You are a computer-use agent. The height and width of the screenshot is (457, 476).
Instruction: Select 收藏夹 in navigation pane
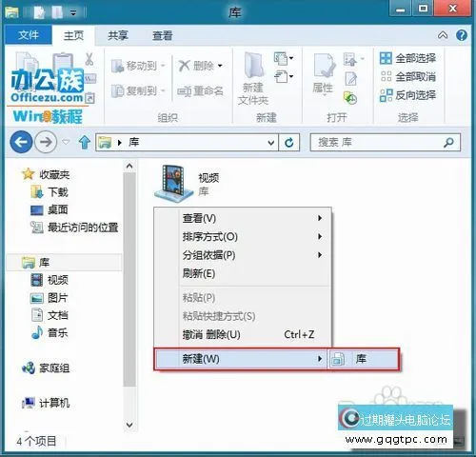point(46,174)
